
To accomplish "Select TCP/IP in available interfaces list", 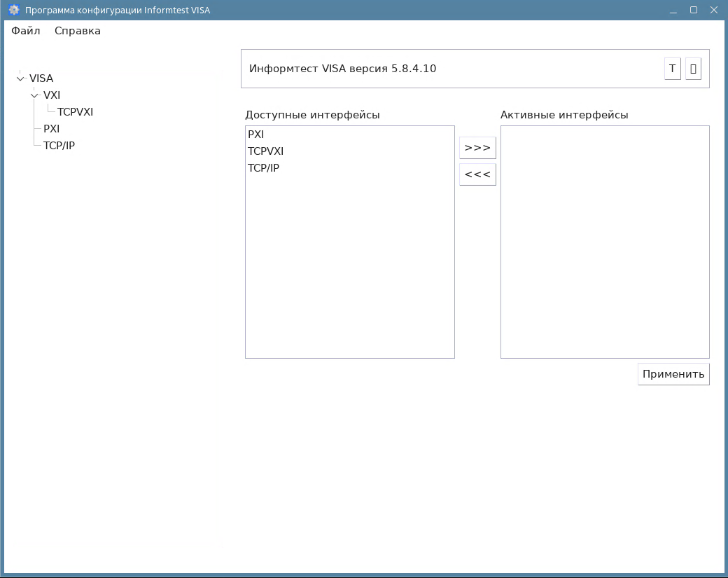I will tap(349, 167).
